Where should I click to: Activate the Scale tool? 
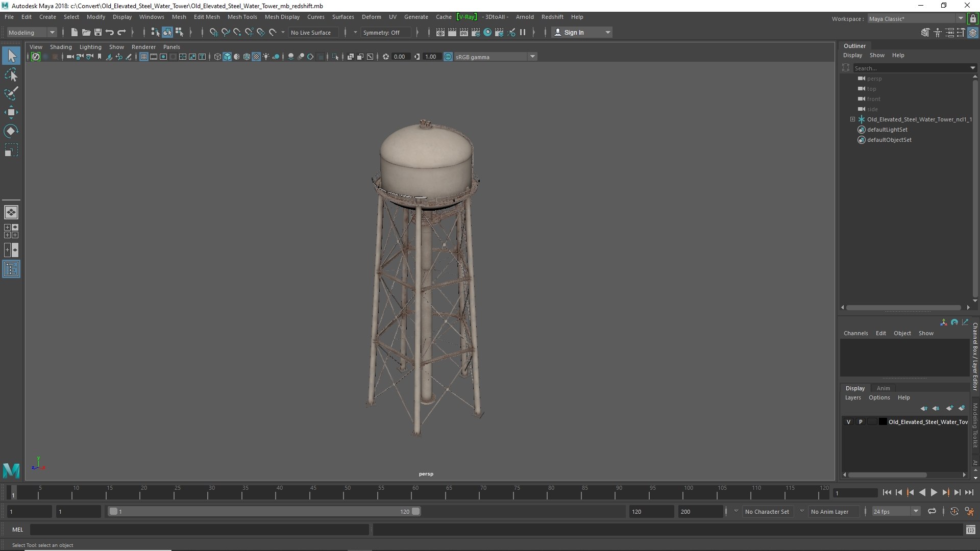(x=11, y=150)
